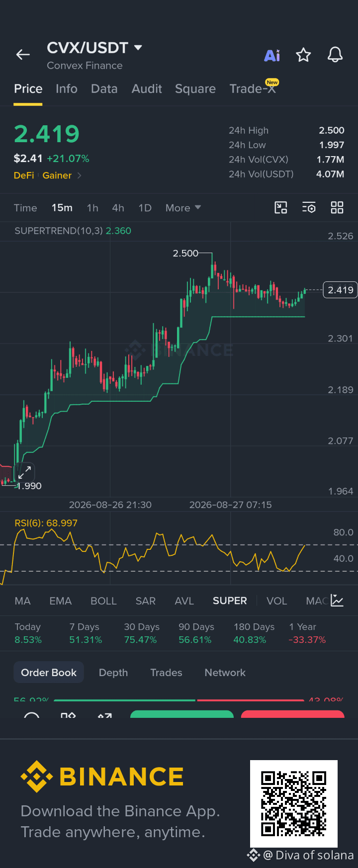The image size is (358, 868).
Task: Click the Convex Finance subtitle
Action: [85, 66]
